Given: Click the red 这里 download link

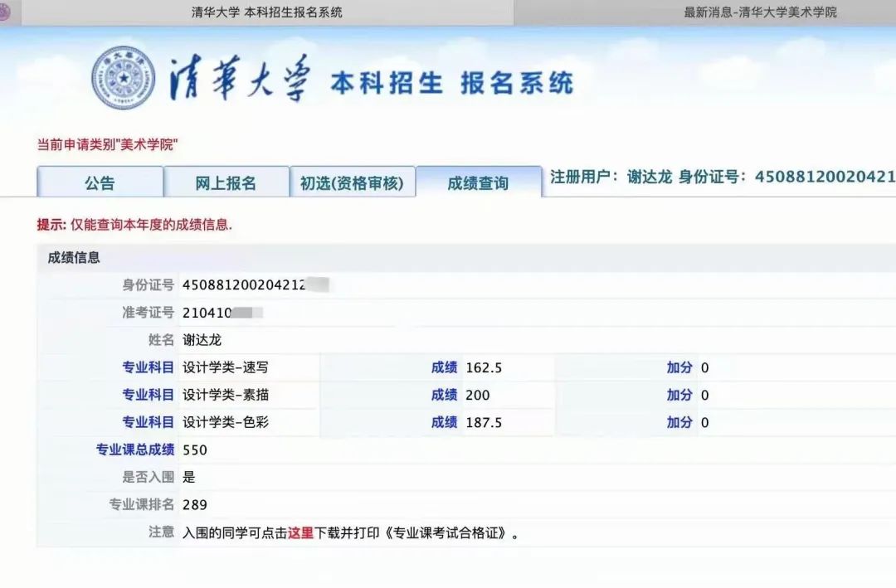Looking at the screenshot, I should (300, 532).
